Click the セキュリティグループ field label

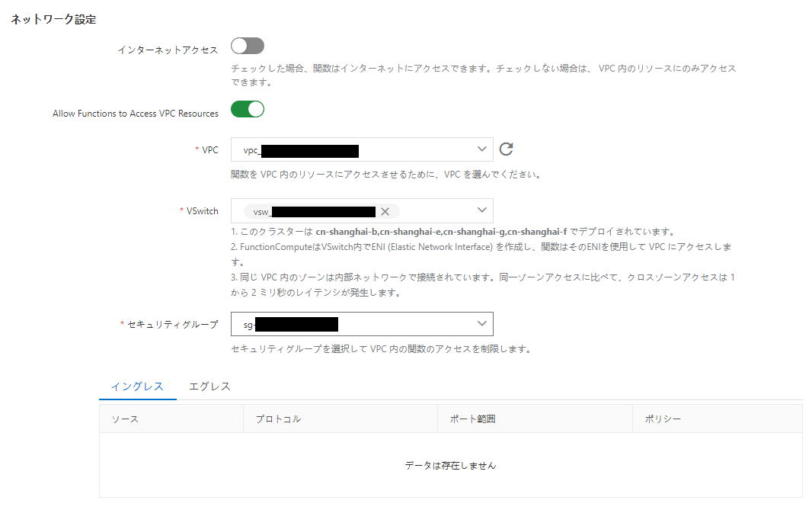point(172,325)
